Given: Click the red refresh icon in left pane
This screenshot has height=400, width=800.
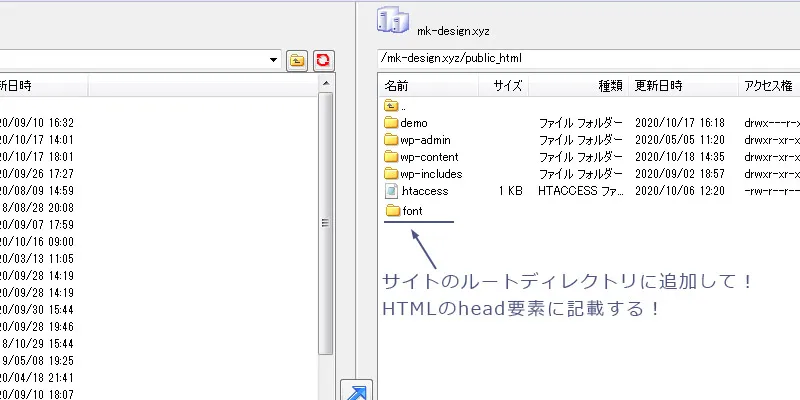Looking at the screenshot, I should coord(323,60).
